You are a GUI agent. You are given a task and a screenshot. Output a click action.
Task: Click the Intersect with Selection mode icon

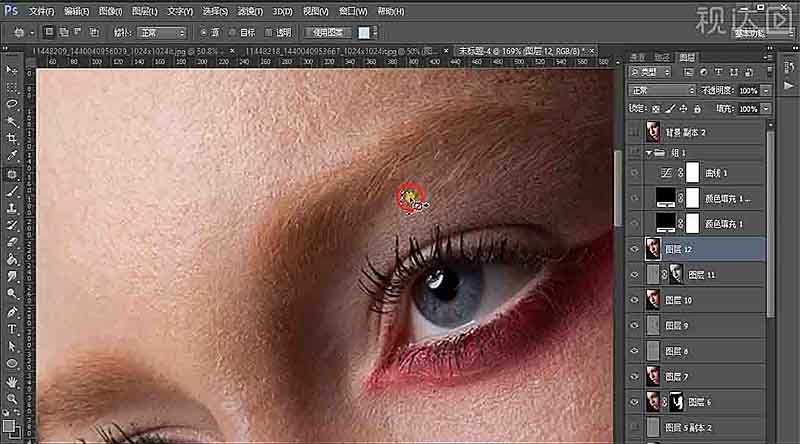click(94, 32)
